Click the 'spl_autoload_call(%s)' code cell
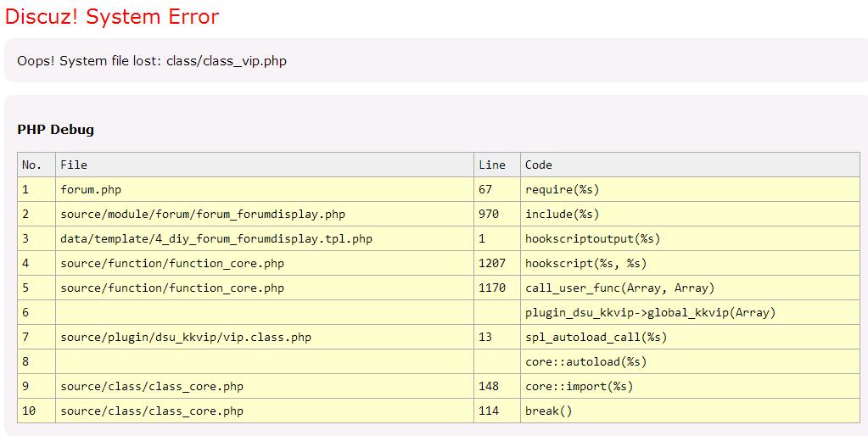Viewport: 868px width, 436px height. (x=690, y=337)
